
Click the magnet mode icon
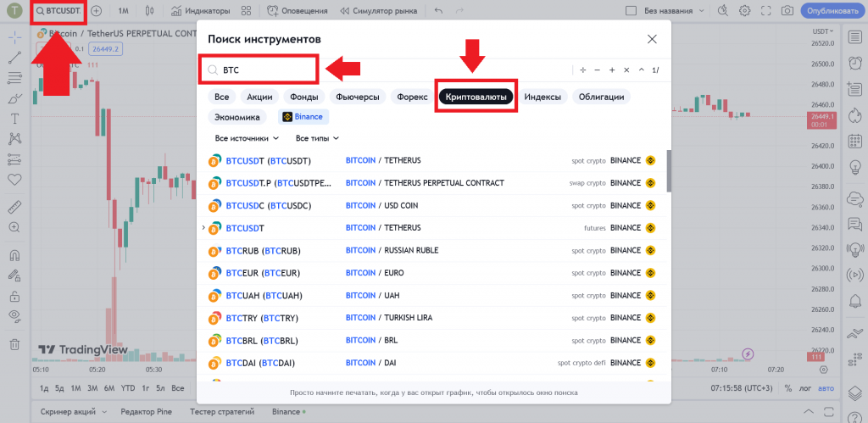pyautogui.click(x=14, y=254)
